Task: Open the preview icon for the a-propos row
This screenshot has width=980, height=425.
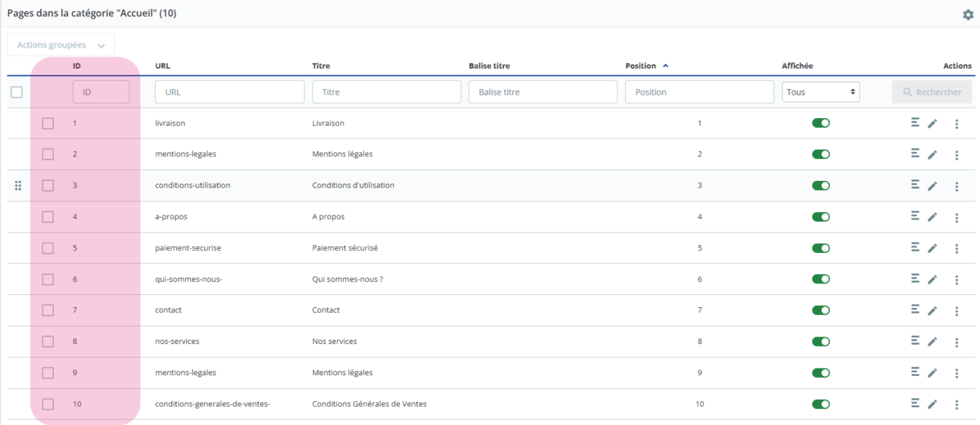Action: [x=915, y=216]
